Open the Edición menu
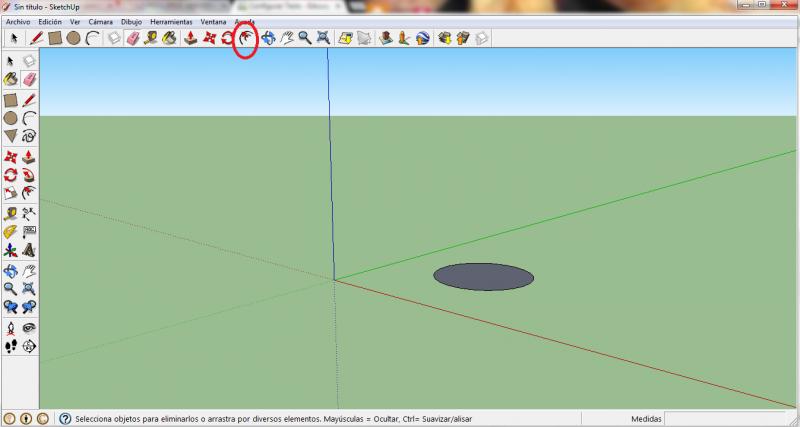 tap(50, 21)
